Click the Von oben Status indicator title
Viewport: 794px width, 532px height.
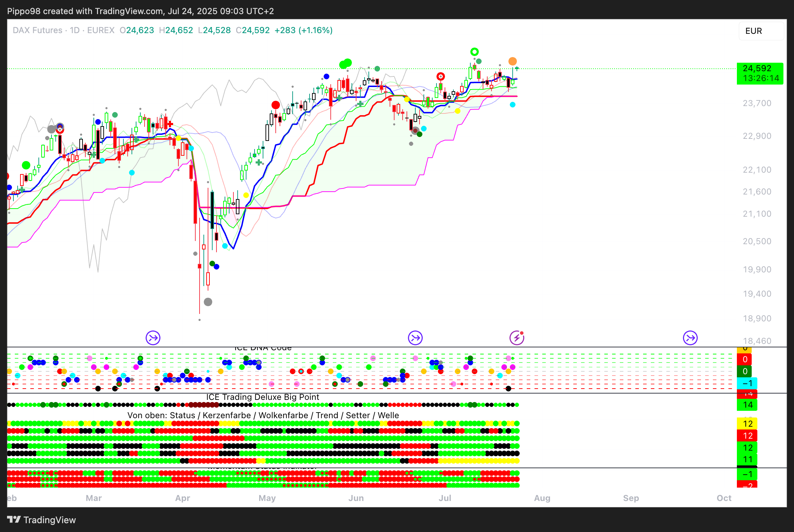coord(263,415)
